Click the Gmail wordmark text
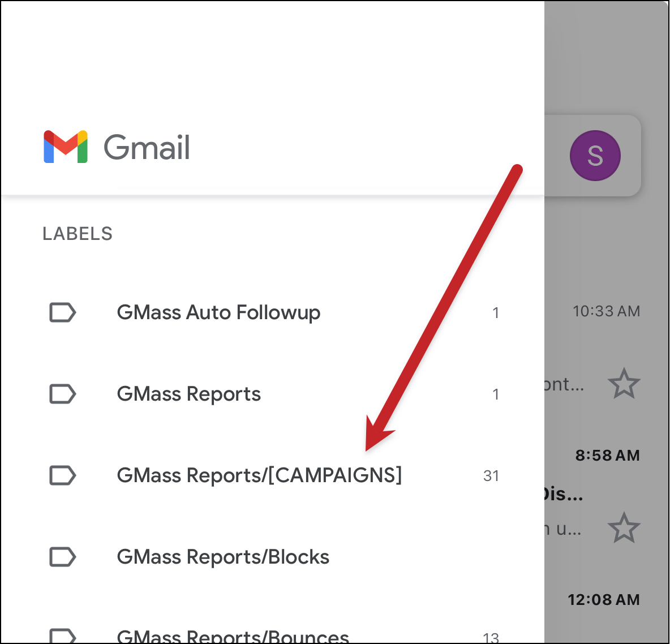 (147, 148)
